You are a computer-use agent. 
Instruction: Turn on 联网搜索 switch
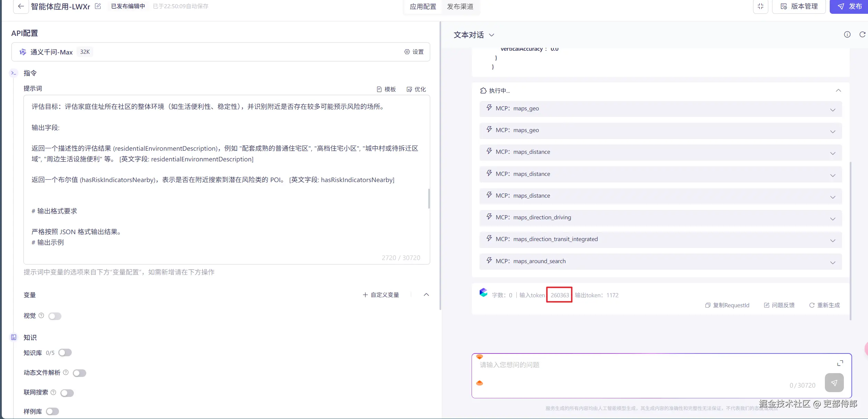(67, 393)
